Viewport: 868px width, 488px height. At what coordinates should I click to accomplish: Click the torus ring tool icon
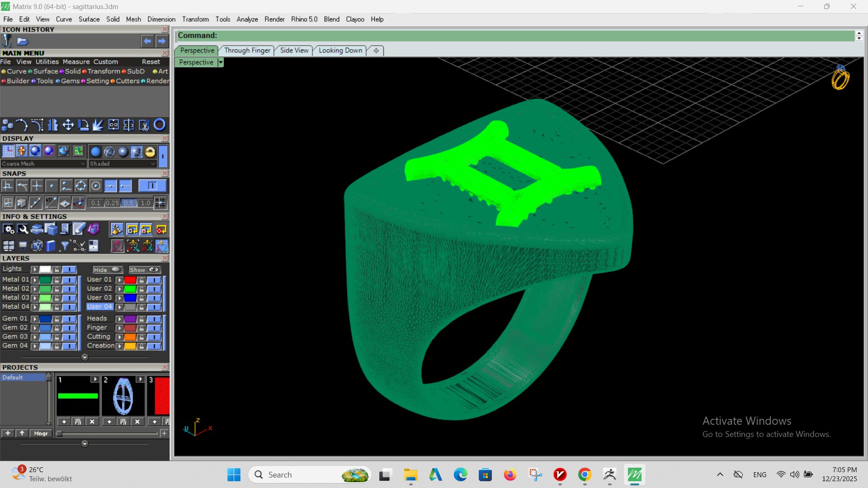pos(160,125)
